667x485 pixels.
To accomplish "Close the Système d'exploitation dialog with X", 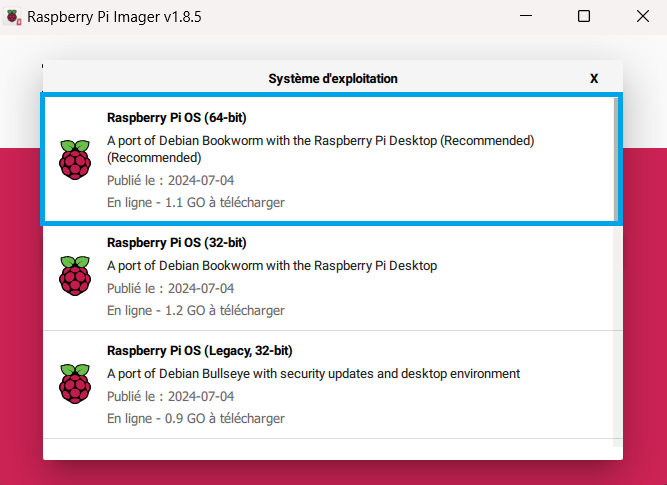I will (594, 78).
